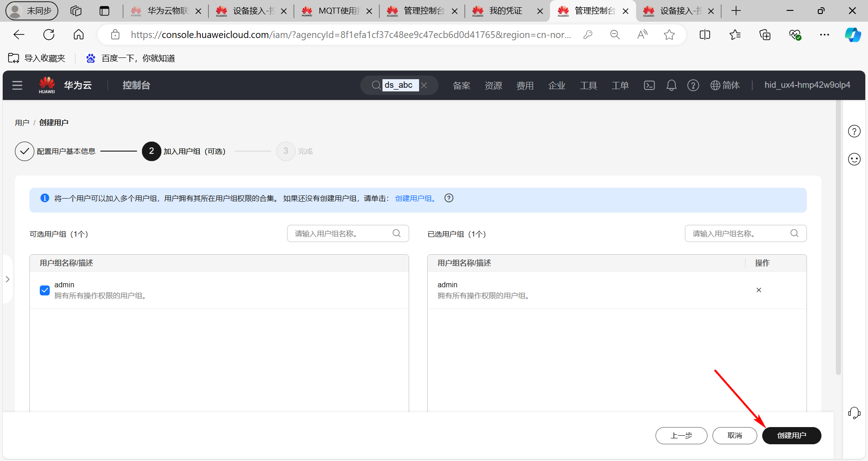
Task: Open the headset support icon at bottom right
Action: [x=854, y=413]
